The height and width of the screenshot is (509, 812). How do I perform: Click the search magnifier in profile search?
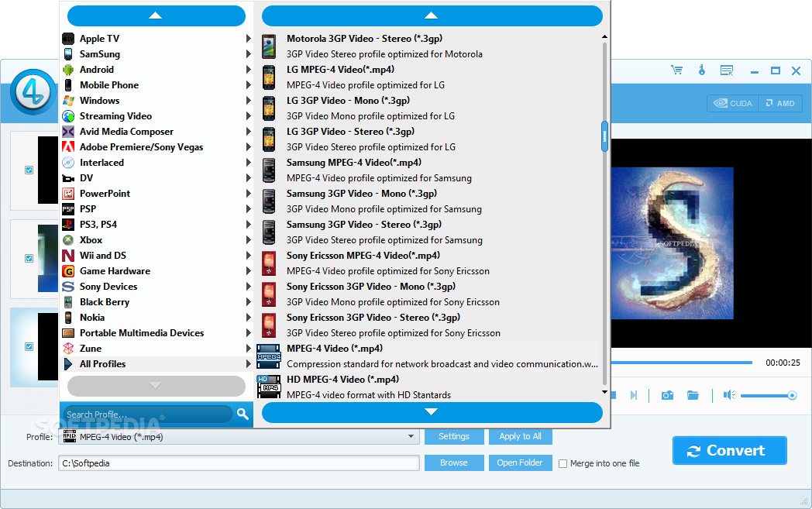pos(243,414)
